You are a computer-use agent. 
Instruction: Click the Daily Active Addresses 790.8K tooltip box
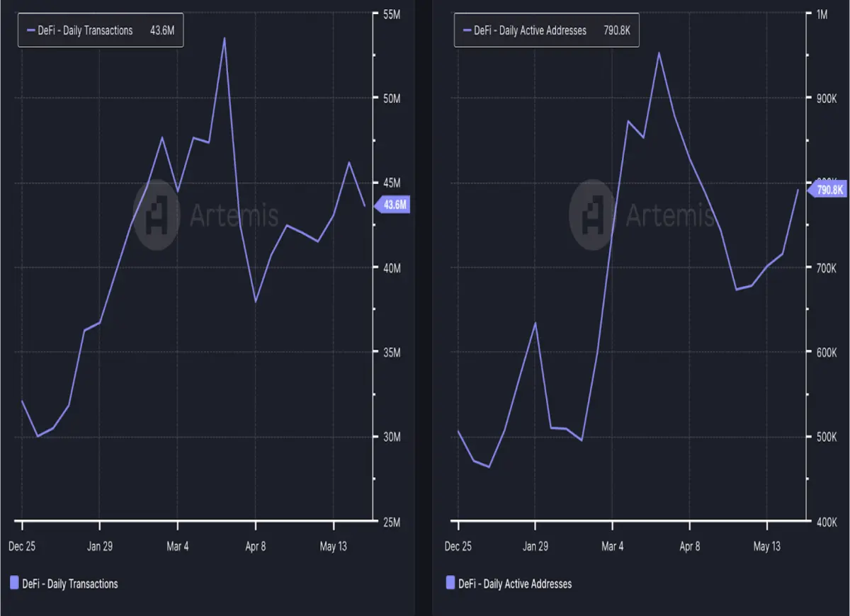546,30
